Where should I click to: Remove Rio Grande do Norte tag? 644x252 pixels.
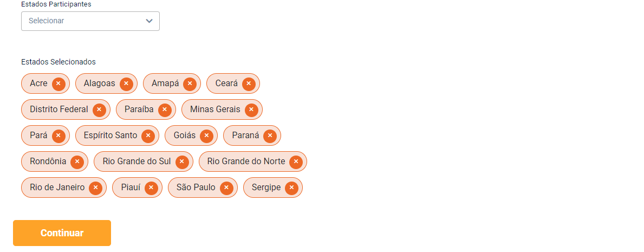pyautogui.click(x=296, y=161)
